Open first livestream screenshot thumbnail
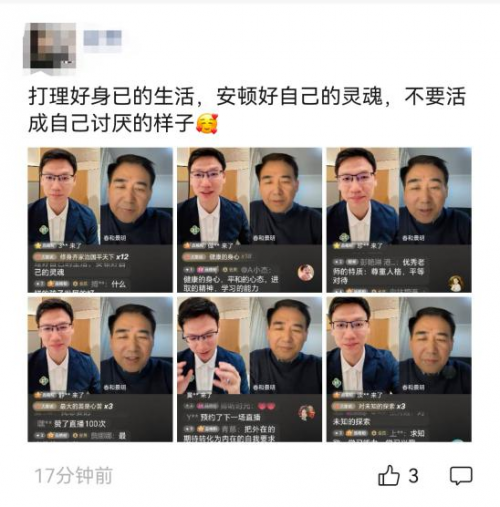The width and height of the screenshot is (500, 507). tap(100, 220)
